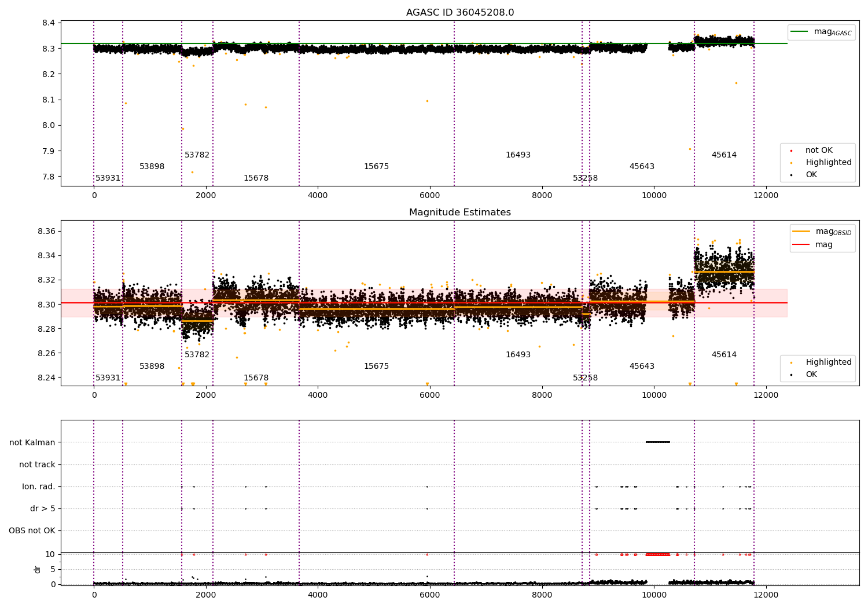Viewport: 868px width, 608px height.
Task: Click obsid label 53898 in the AGASC plot
Action: [x=152, y=167]
